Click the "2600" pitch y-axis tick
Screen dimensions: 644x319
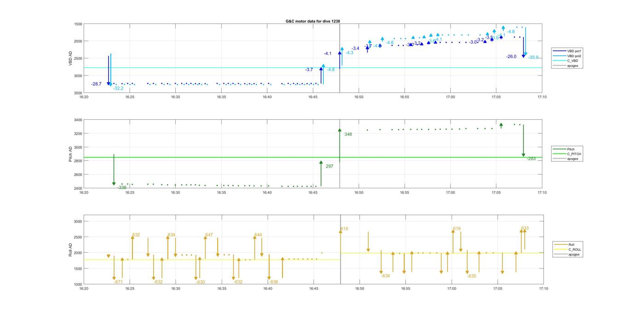click(78, 175)
